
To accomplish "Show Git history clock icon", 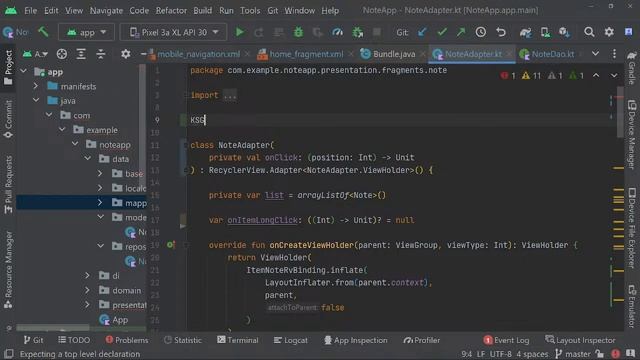I will click(x=481, y=32).
